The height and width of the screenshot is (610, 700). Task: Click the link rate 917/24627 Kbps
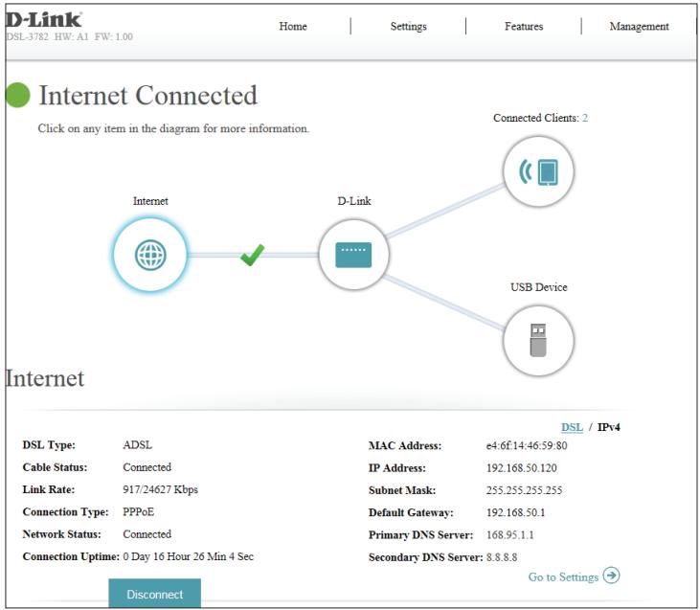(x=160, y=489)
